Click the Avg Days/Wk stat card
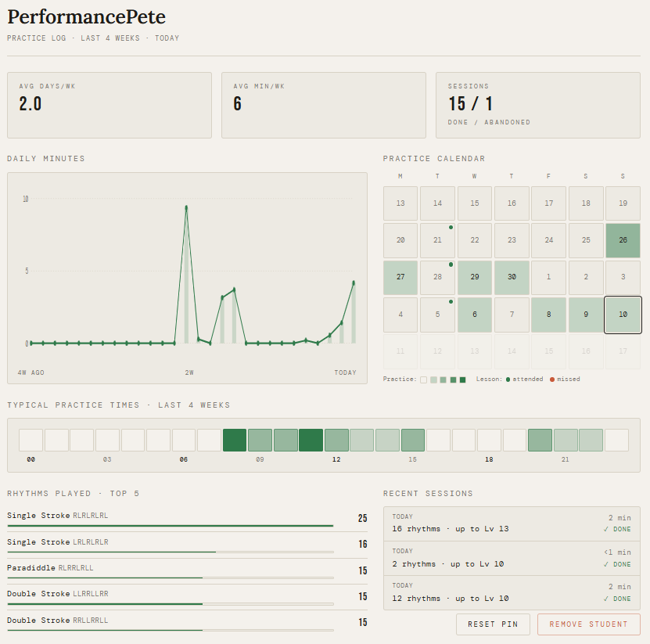Image resolution: width=650 pixels, height=644 pixels. [x=110, y=106]
